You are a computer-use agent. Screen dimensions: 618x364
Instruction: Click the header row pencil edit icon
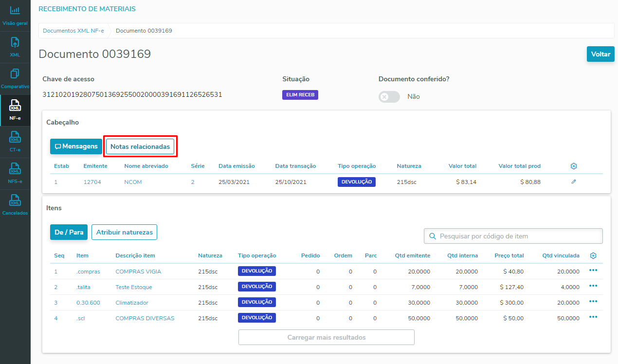coord(574,182)
